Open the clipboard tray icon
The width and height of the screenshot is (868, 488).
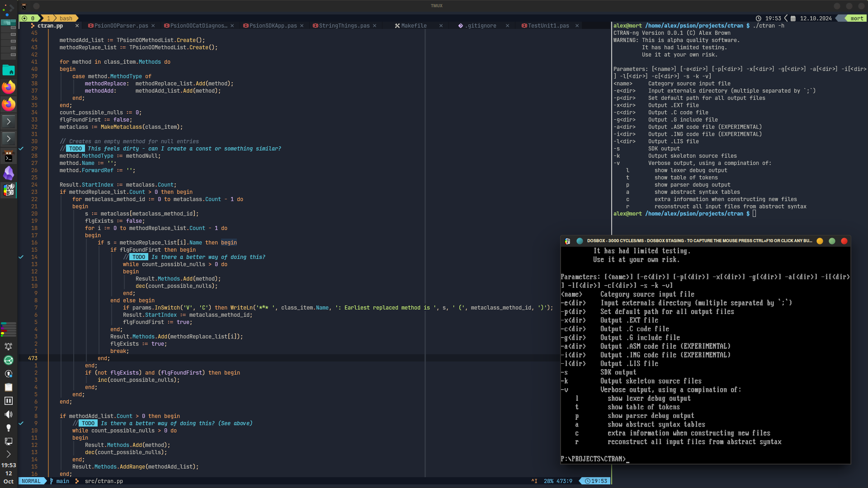point(8,387)
